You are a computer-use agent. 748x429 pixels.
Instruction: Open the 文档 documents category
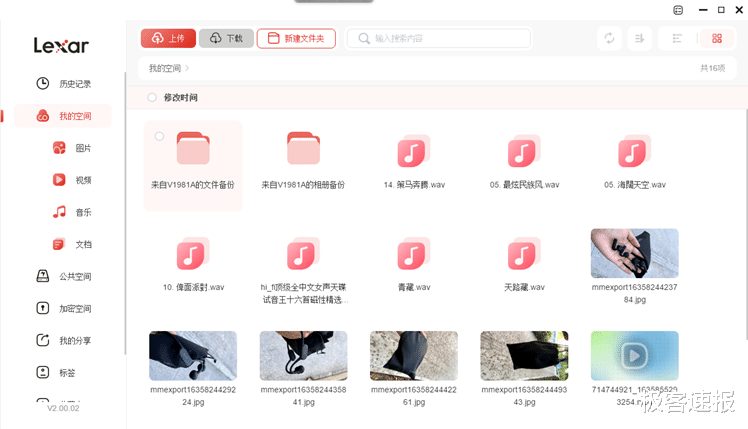(72, 244)
